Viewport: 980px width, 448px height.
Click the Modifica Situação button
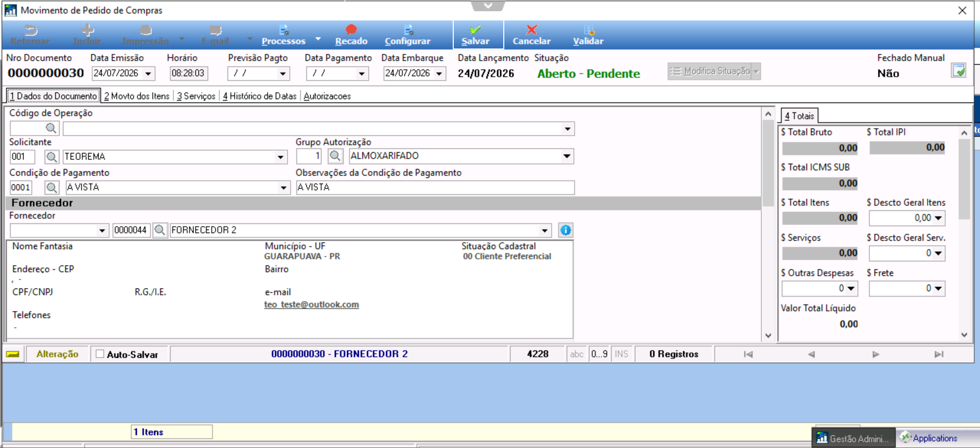(x=714, y=71)
